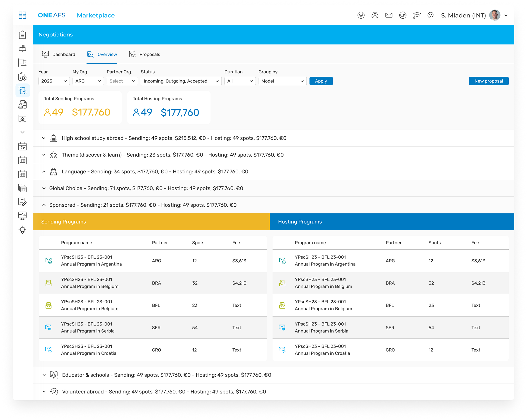Open the apps grid menu icon

[x=22, y=15]
